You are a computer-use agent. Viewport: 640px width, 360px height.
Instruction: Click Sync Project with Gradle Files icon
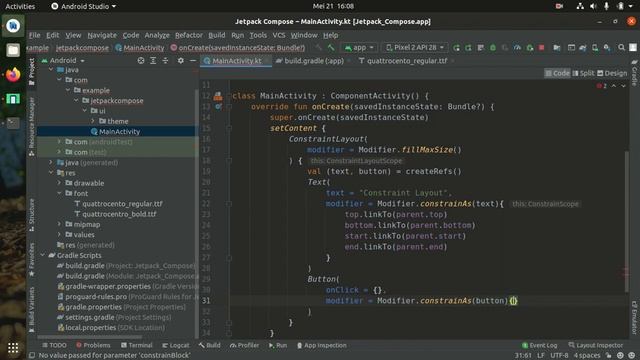coord(583,48)
